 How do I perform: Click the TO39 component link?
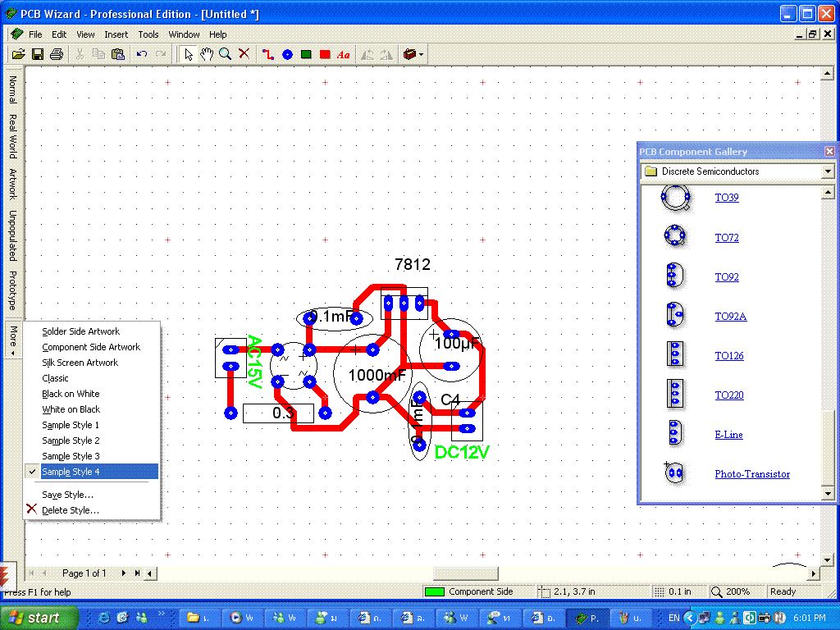click(x=727, y=197)
